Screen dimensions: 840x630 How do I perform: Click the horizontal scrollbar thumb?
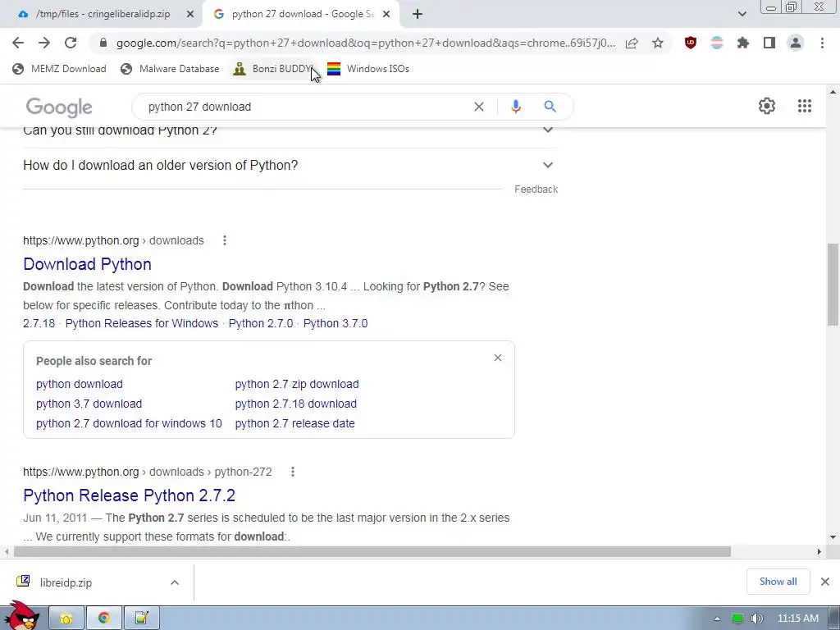[372, 552]
